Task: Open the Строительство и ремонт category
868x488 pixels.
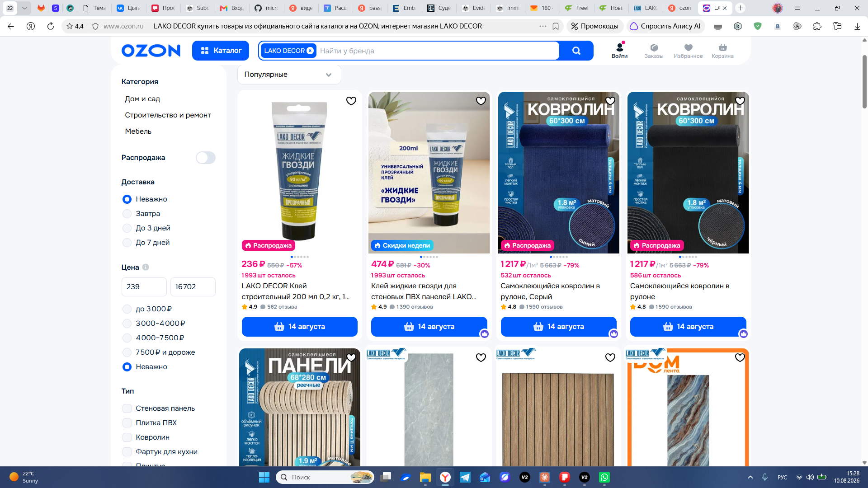Action: [168, 115]
